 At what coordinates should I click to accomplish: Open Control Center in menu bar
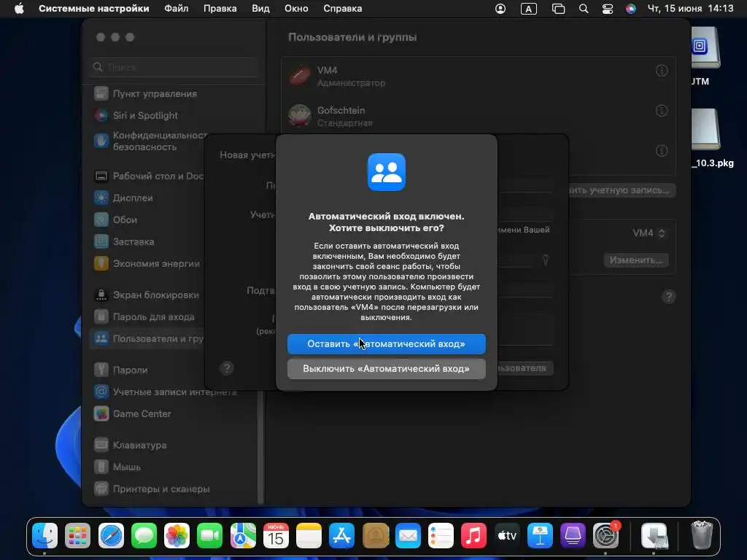click(x=608, y=9)
